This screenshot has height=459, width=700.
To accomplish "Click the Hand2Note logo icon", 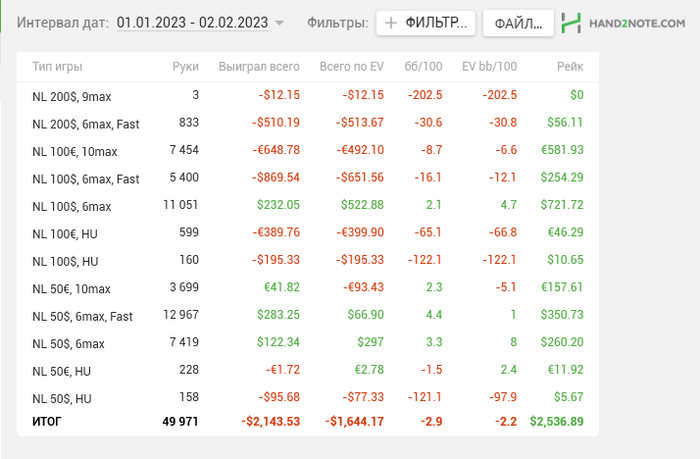I will 571,23.
